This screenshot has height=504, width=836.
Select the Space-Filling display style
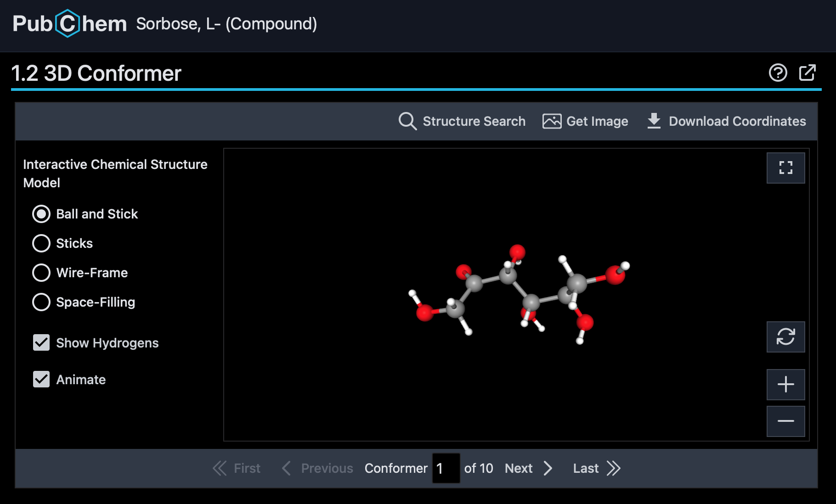pyautogui.click(x=41, y=302)
